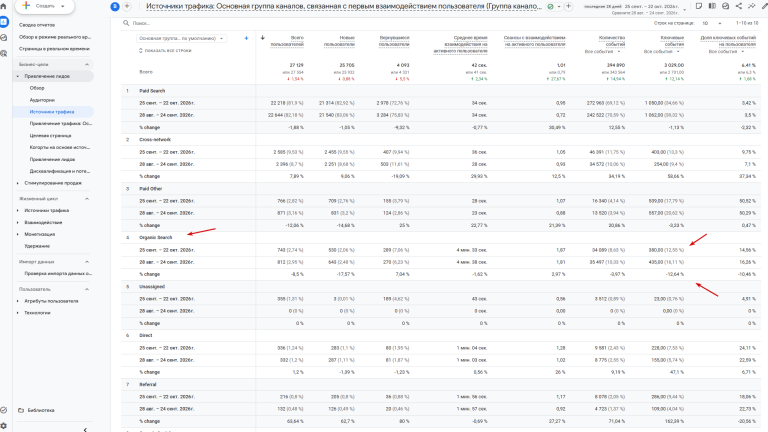This screenshot has height=432, width=768.
Task: Click the Unassigned row label
Action: (152, 287)
